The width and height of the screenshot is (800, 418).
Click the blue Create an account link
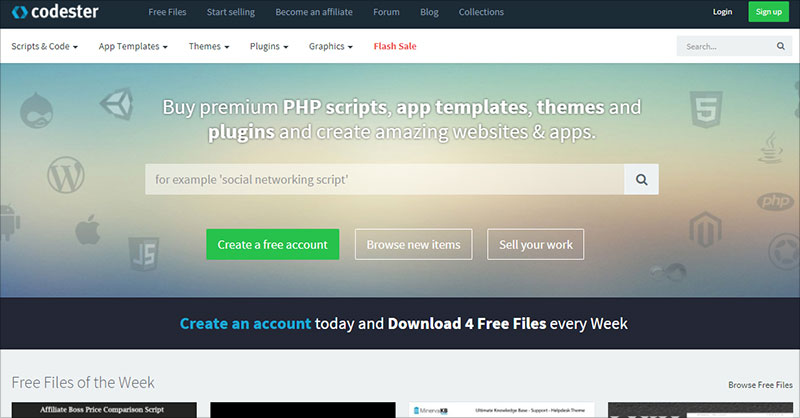pos(245,324)
